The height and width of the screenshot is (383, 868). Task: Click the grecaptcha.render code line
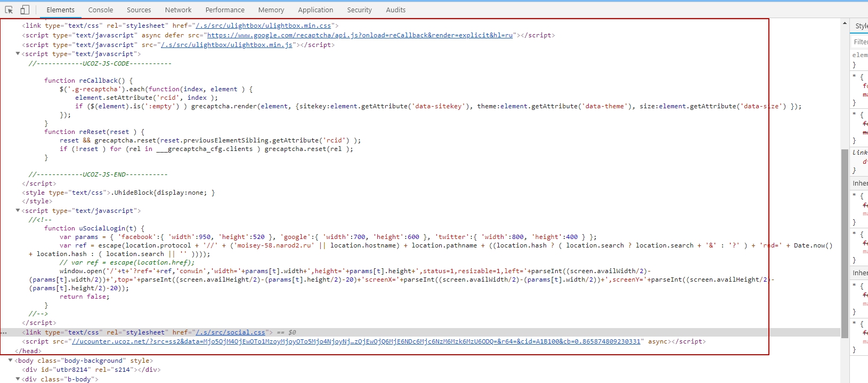(x=439, y=106)
